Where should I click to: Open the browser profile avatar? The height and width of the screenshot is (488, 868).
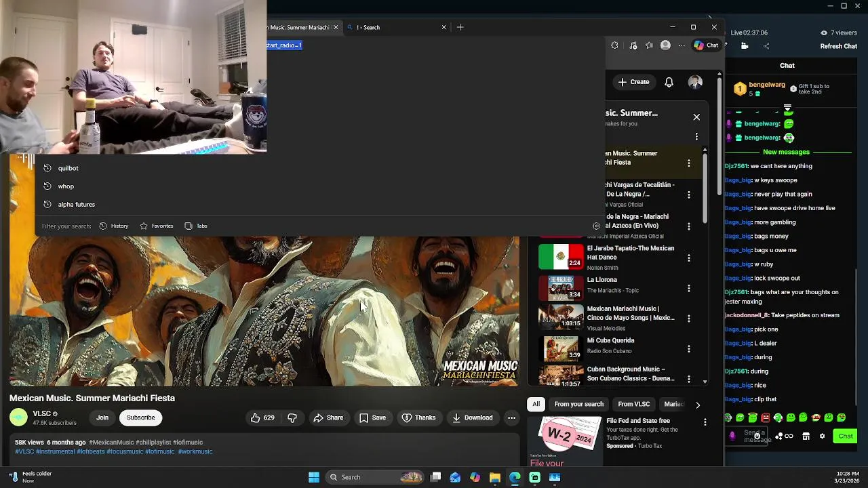click(665, 45)
